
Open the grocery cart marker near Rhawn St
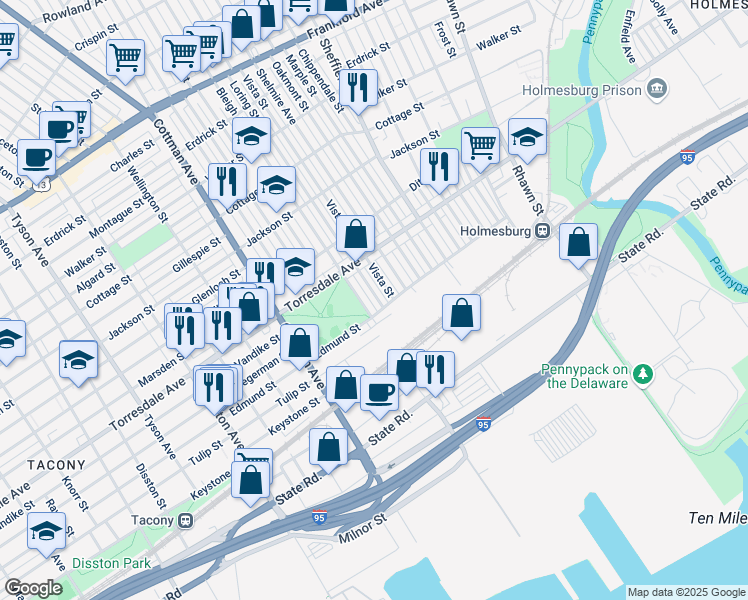click(480, 147)
